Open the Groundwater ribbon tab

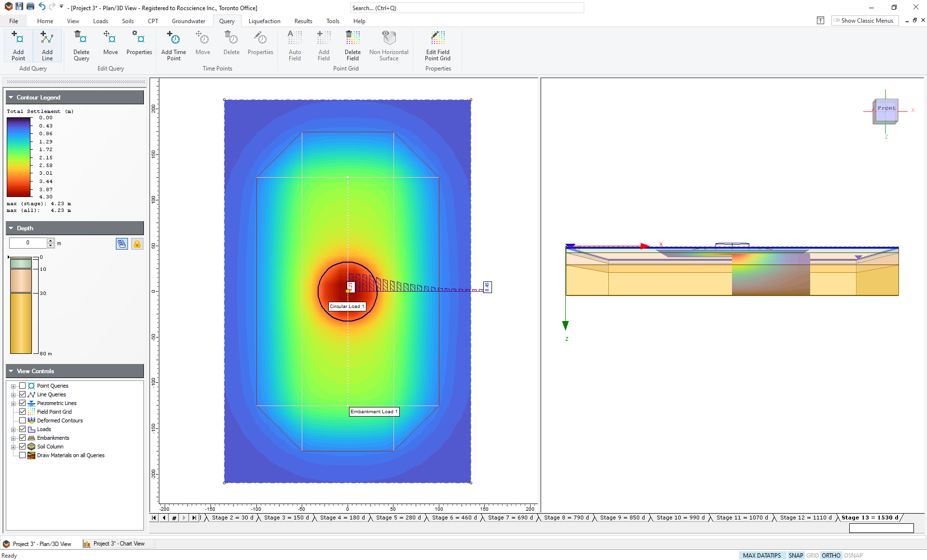tap(188, 21)
